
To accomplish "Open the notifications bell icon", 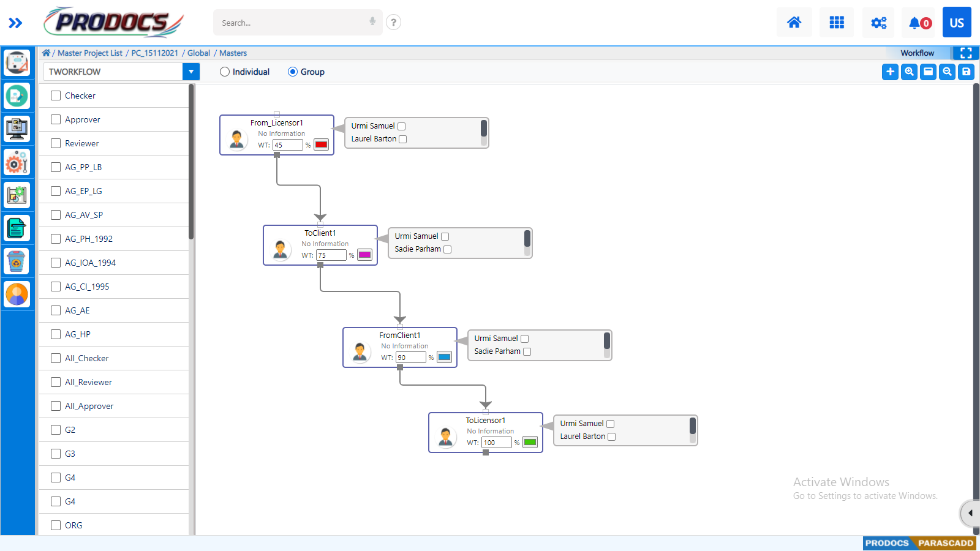I will 916,22.
